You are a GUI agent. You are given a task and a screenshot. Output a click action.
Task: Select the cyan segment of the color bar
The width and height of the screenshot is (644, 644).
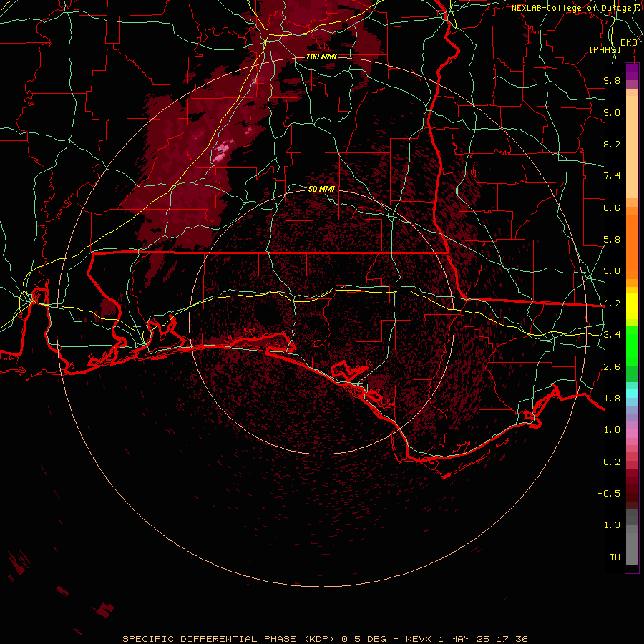pyautogui.click(x=632, y=394)
